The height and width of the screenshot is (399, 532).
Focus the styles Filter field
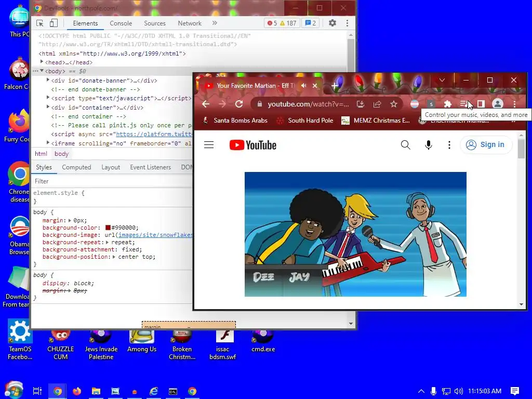coord(112,181)
